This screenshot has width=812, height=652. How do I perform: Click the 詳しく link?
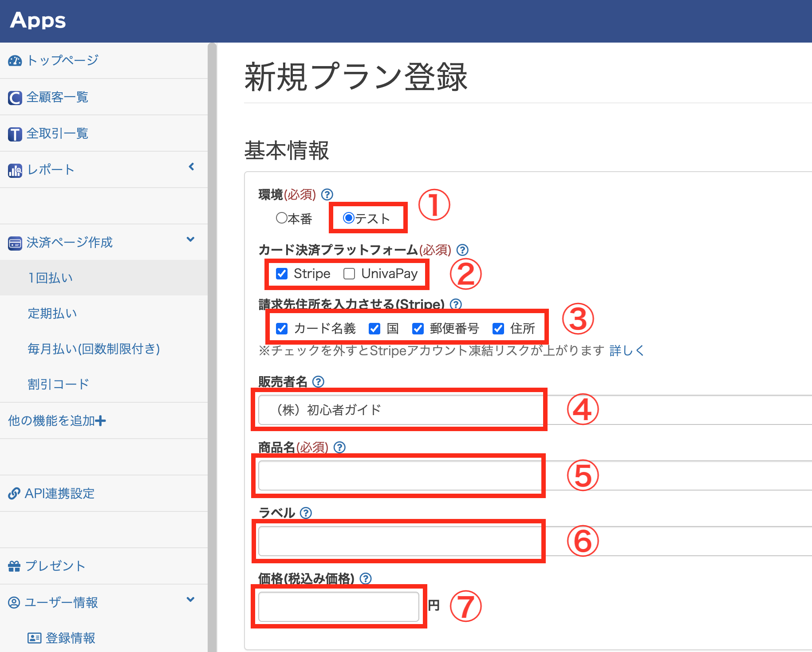pos(626,350)
